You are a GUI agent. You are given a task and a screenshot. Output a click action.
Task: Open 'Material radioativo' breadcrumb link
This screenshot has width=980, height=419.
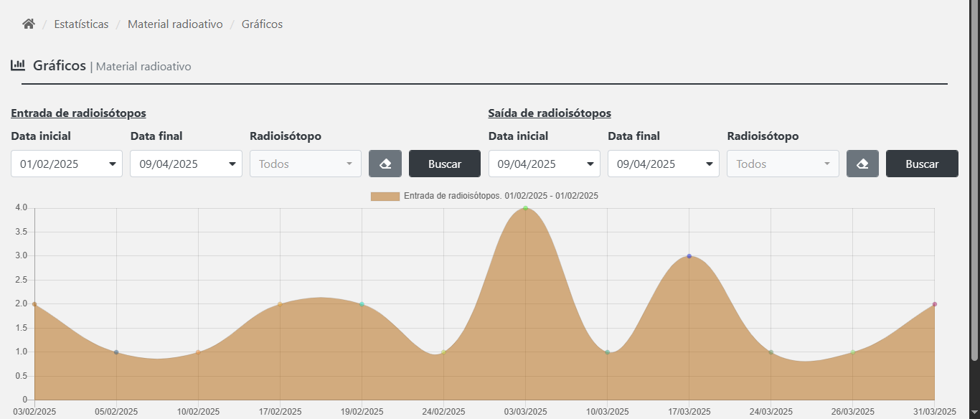[x=175, y=24]
